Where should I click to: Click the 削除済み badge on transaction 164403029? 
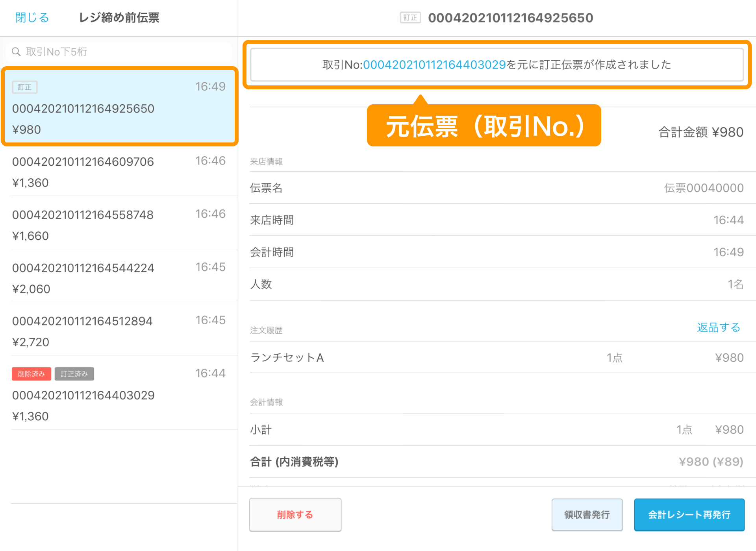tap(31, 373)
